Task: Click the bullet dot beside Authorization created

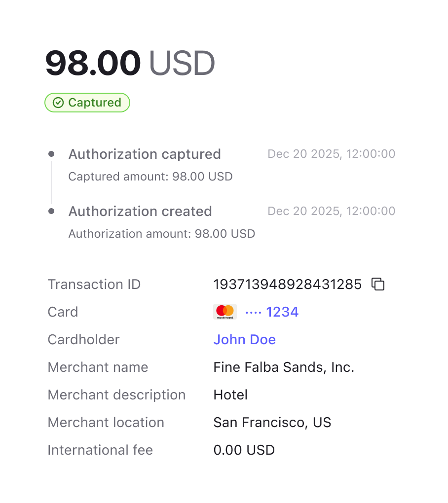Action: tap(52, 211)
